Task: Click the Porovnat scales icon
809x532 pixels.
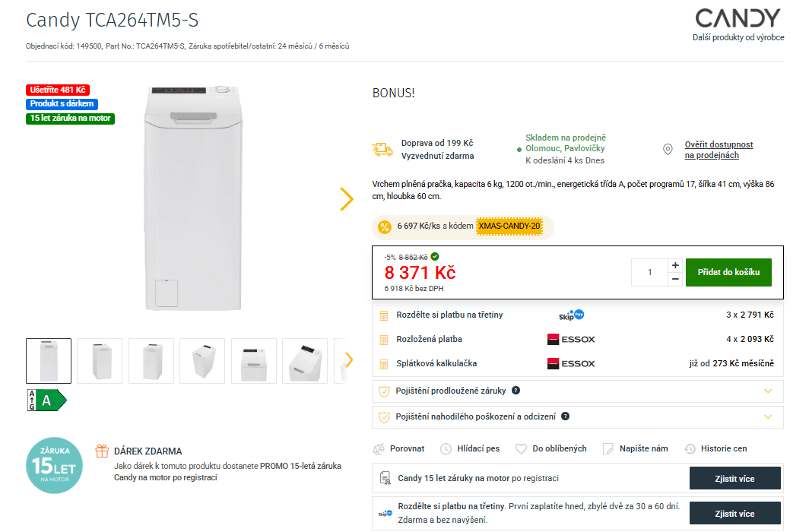Action: coord(379,449)
